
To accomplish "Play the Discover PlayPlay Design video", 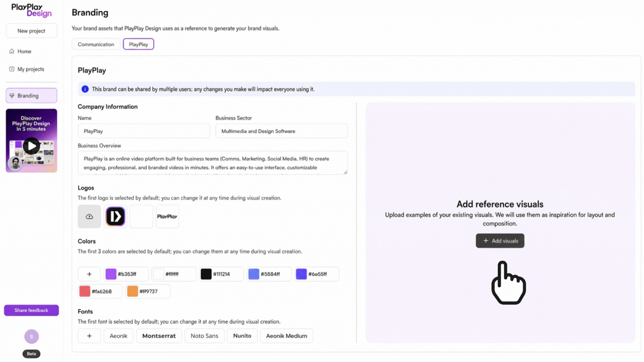I will tap(32, 146).
